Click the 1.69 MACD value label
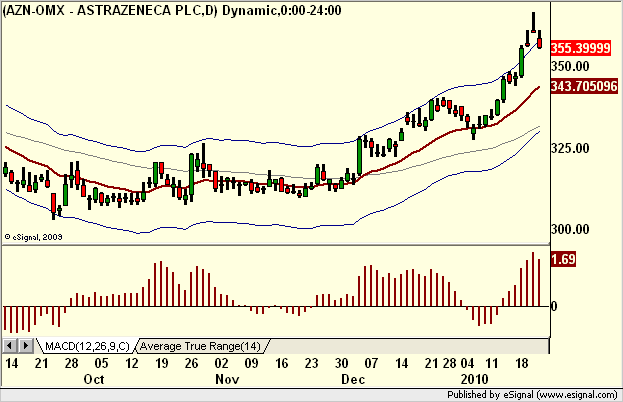 563,259
